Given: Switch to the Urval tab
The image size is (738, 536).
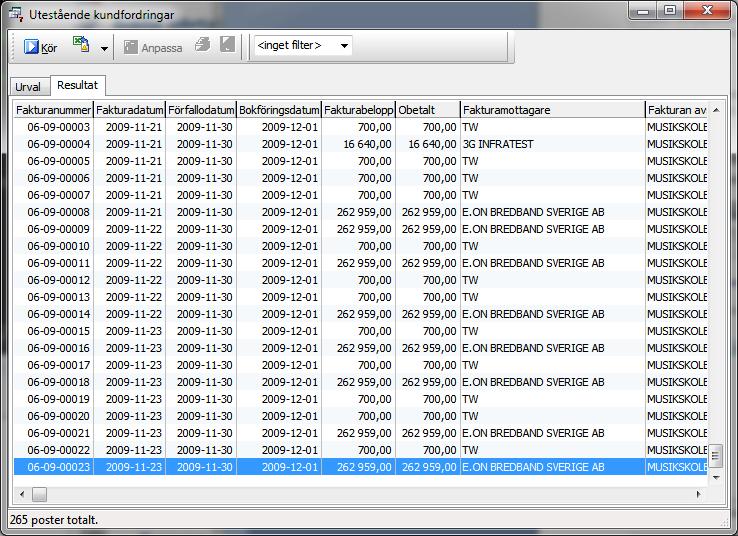Looking at the screenshot, I should 28,87.
